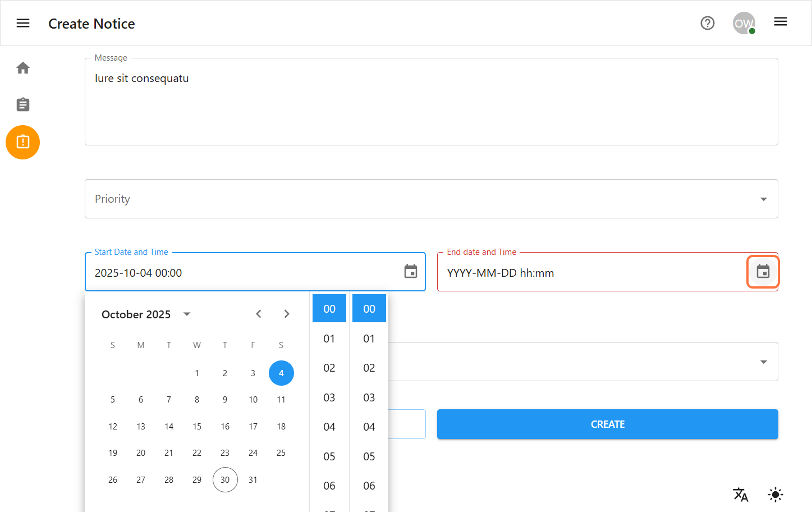Go to next month with the right chevron
The width and height of the screenshot is (812, 512).
(x=287, y=314)
